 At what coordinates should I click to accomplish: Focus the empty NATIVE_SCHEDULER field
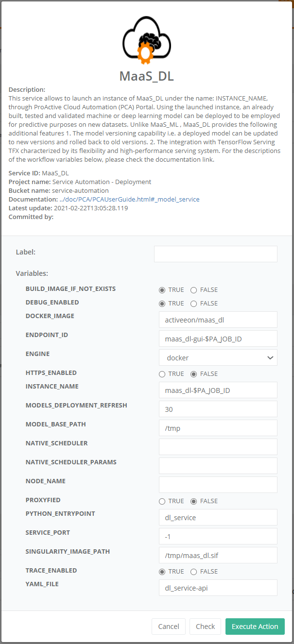(218, 447)
